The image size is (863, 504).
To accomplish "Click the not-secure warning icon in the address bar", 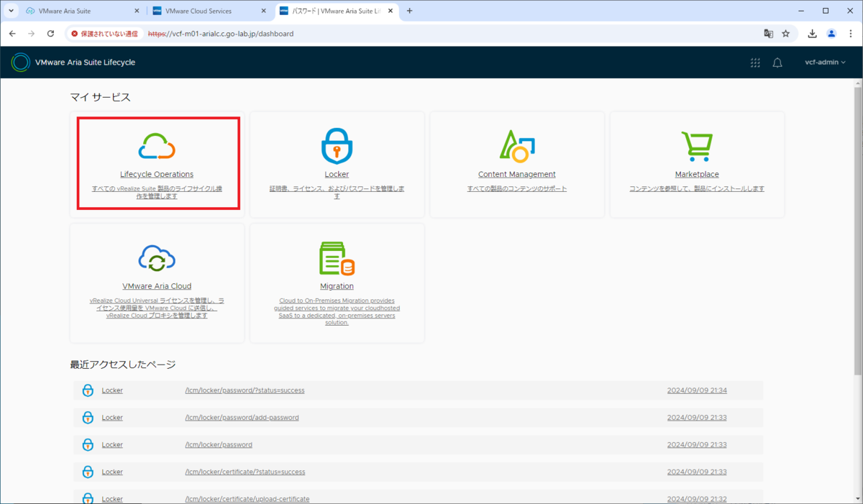I will (x=75, y=33).
